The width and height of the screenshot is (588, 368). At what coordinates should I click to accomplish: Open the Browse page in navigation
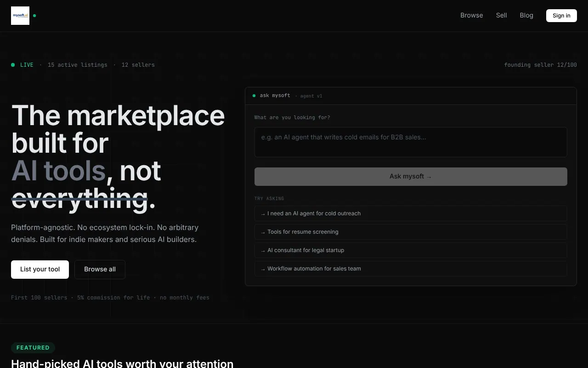472,15
